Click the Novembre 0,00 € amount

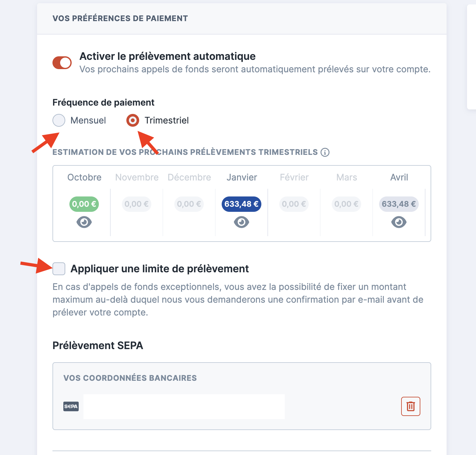(x=137, y=204)
